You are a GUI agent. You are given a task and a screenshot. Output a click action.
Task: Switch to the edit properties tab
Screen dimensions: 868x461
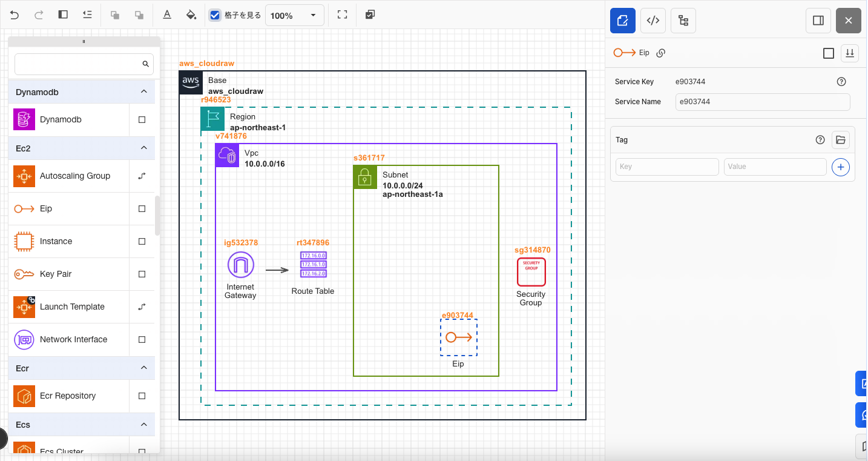tap(622, 21)
